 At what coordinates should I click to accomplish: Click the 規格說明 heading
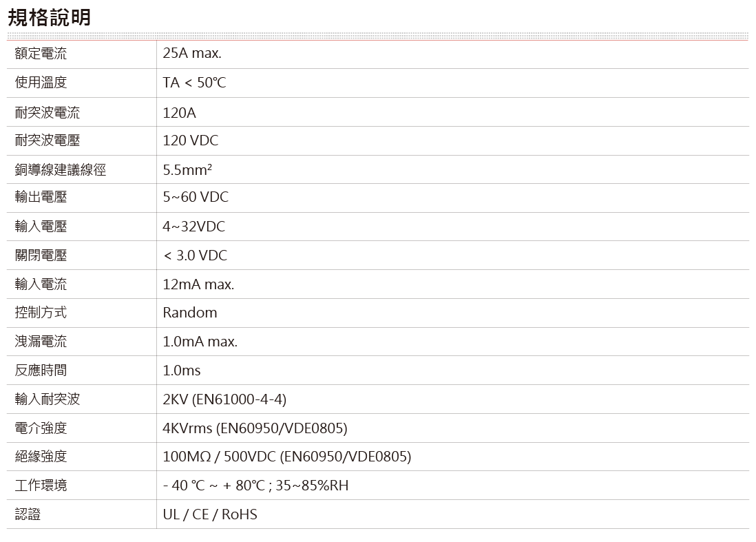tap(50, 17)
